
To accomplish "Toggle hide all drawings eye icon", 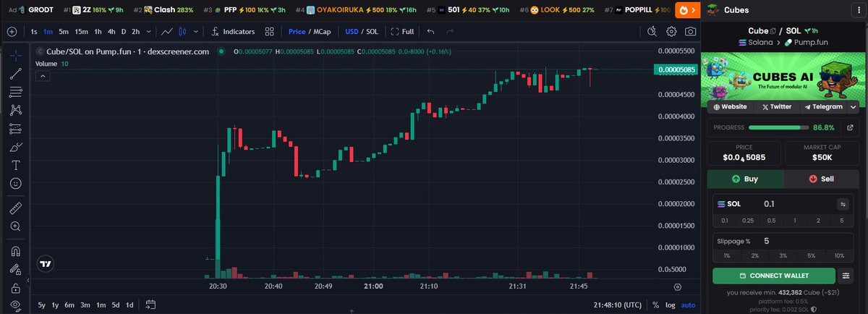I will [x=15, y=305].
